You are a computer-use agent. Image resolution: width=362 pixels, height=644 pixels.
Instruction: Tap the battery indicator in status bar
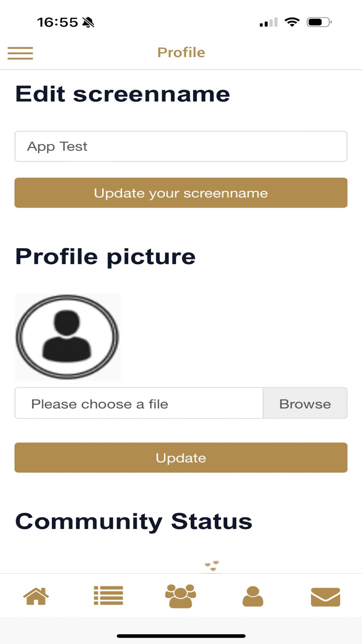point(319,22)
